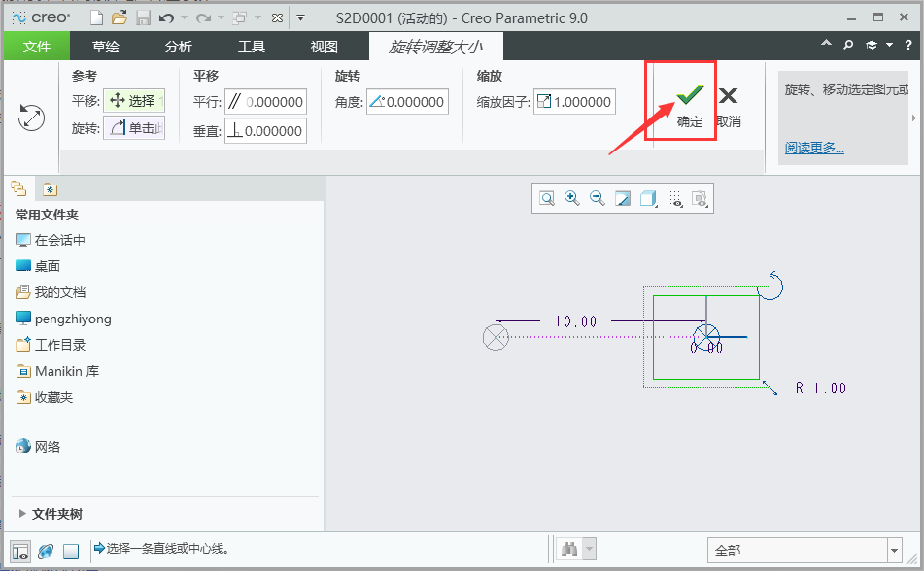Close the window via quick access icon
This screenshot has height=571, width=924.
277,18
